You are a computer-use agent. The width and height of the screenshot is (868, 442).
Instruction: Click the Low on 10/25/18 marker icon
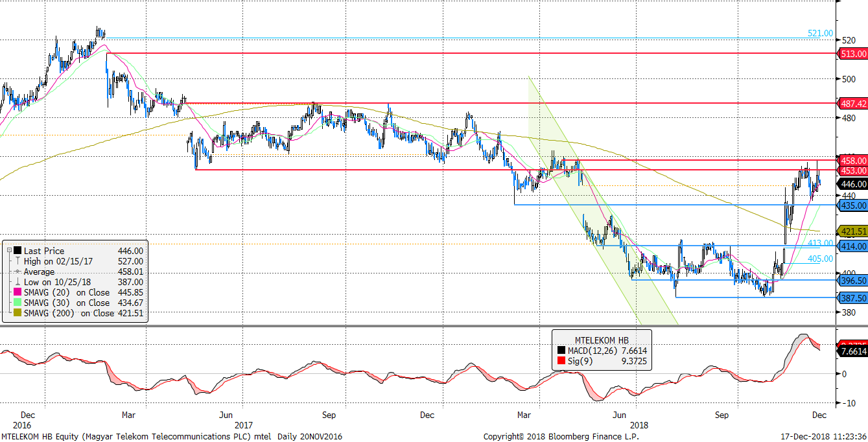(17, 282)
